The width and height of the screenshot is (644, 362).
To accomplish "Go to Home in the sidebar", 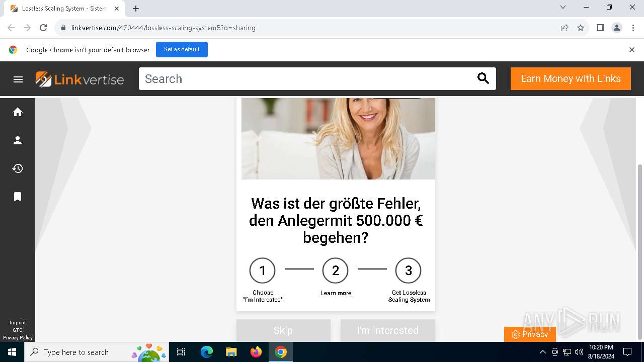I will [18, 112].
